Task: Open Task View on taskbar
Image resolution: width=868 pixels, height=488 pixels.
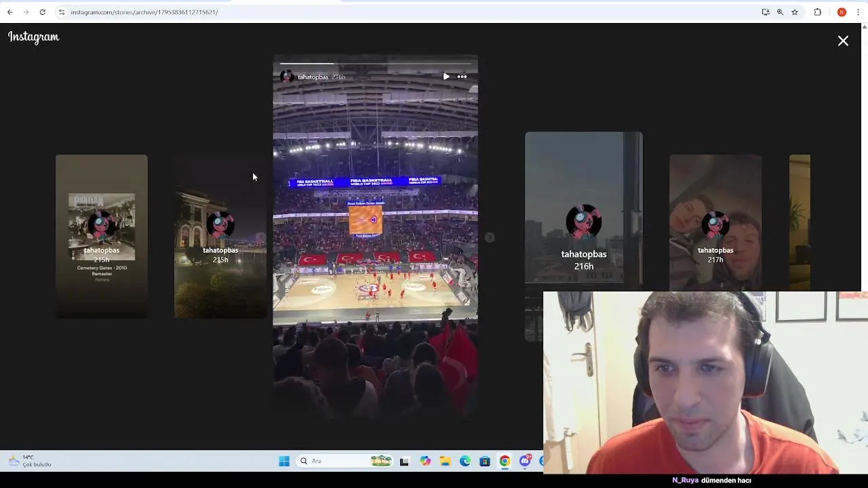Action: click(404, 462)
